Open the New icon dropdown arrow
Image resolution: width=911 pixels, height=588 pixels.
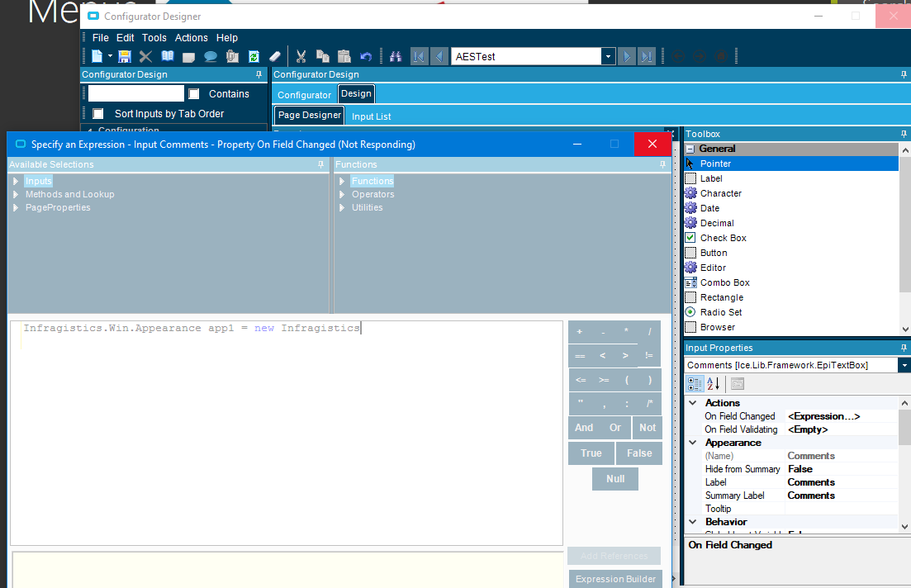(110, 56)
